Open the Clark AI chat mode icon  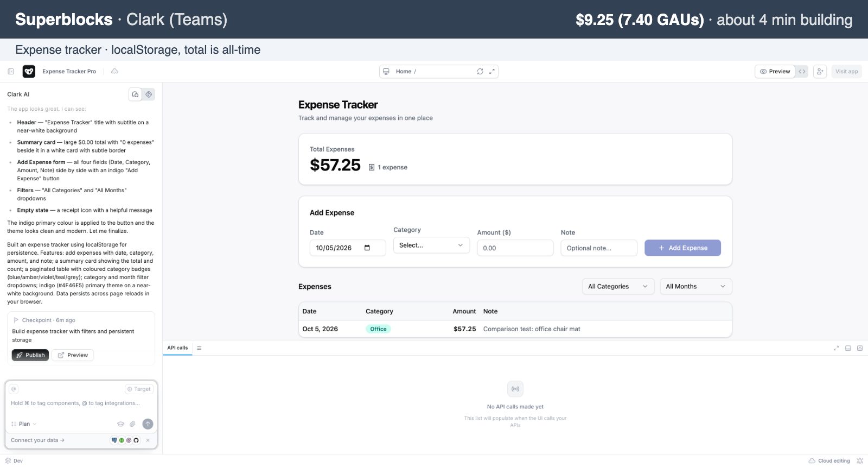point(135,94)
